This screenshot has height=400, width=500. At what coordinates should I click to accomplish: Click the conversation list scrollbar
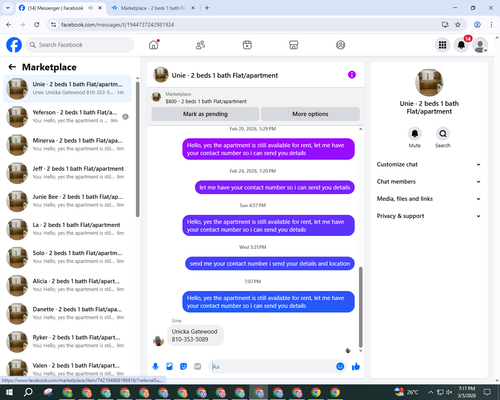coord(138,149)
